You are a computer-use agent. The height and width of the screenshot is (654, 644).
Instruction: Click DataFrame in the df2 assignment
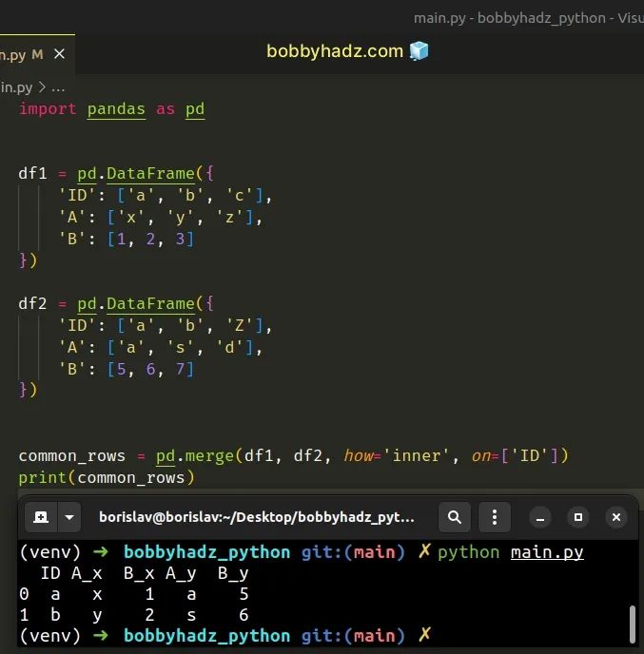[x=150, y=303]
